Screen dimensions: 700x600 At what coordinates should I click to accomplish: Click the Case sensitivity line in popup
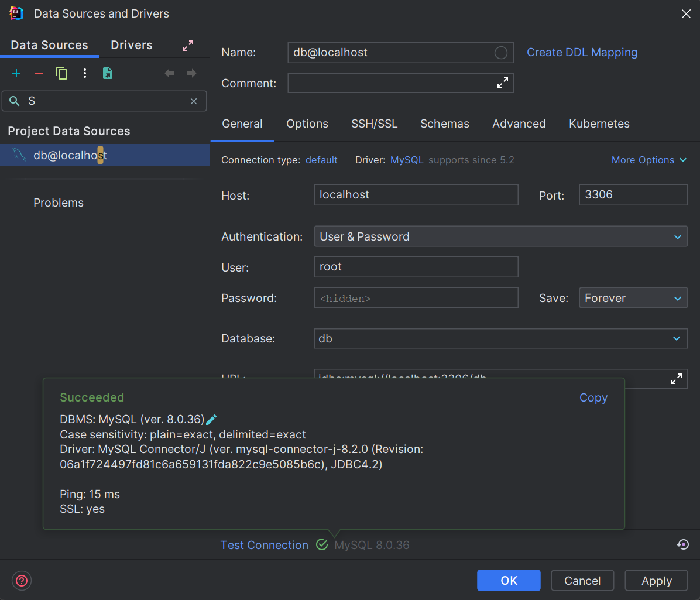click(x=183, y=434)
